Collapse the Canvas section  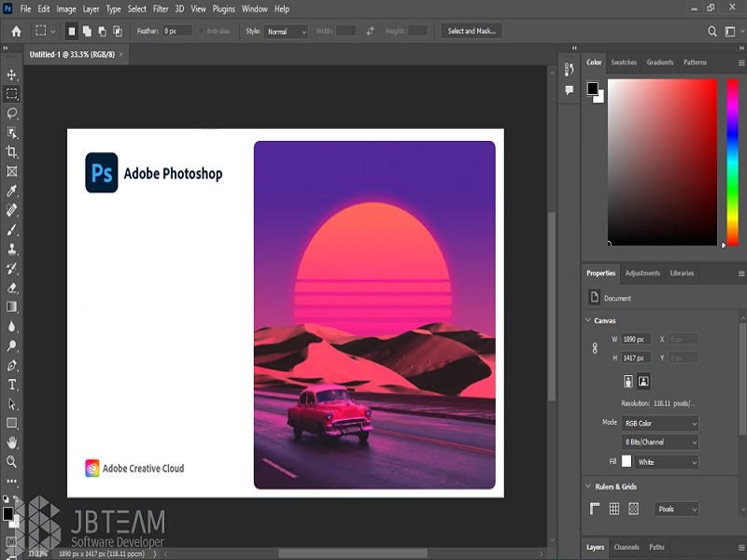(587, 321)
